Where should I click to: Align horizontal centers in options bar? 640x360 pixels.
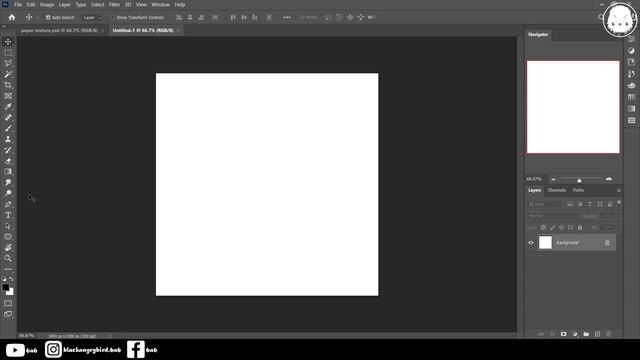pos(190,18)
